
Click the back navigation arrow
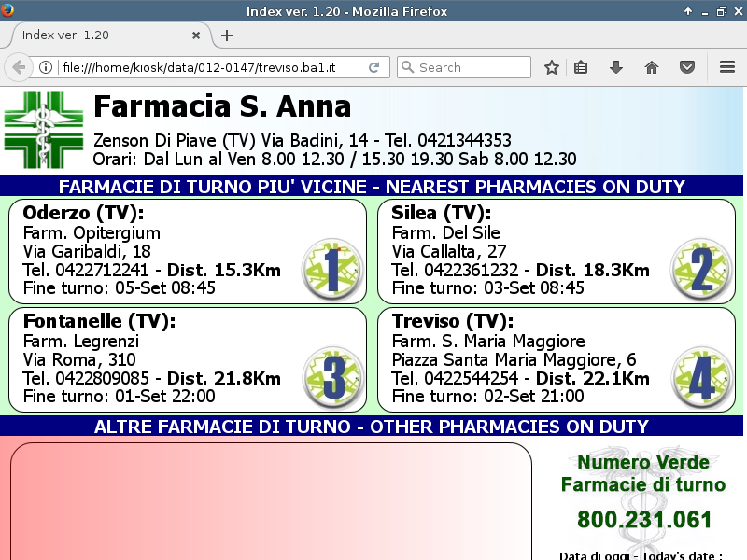click(19, 67)
